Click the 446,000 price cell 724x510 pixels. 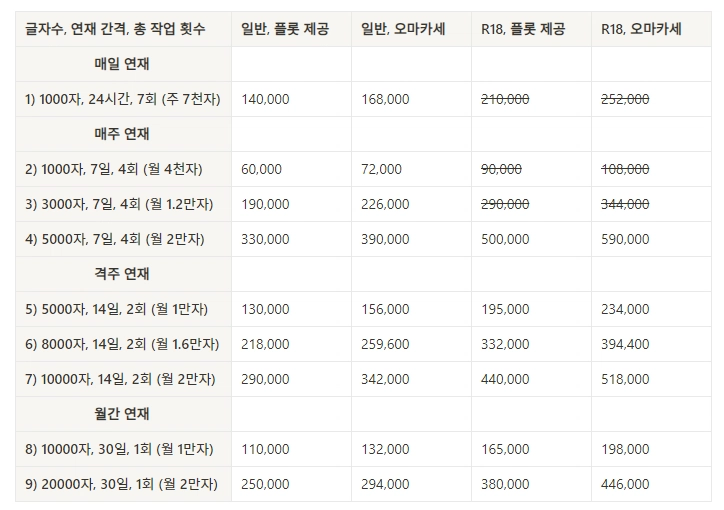click(x=625, y=484)
